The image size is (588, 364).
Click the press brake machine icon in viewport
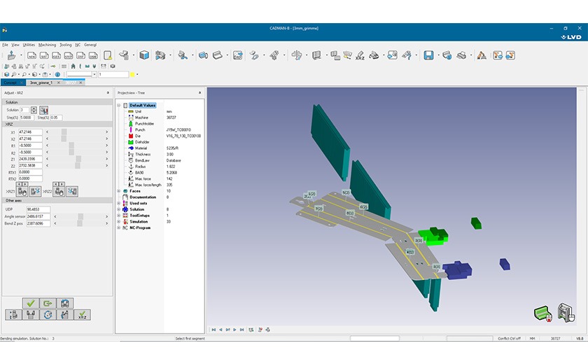pyautogui.click(x=566, y=312)
